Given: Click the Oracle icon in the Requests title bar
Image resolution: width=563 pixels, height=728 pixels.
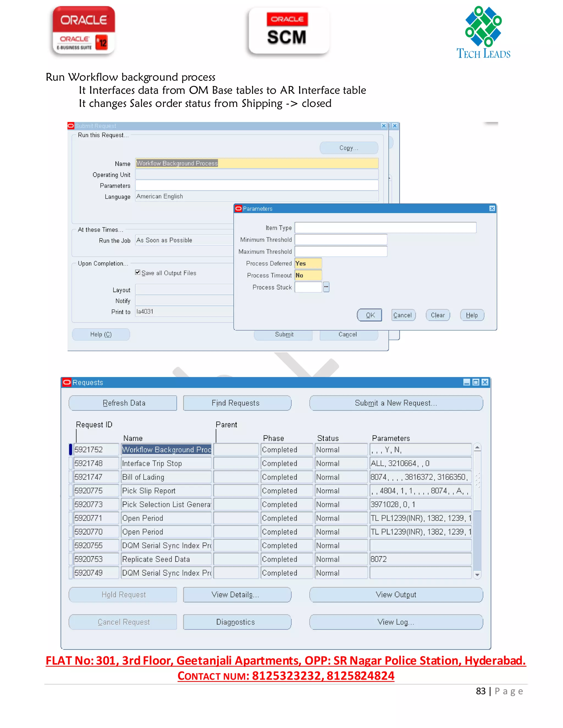Looking at the screenshot, I should [67, 382].
